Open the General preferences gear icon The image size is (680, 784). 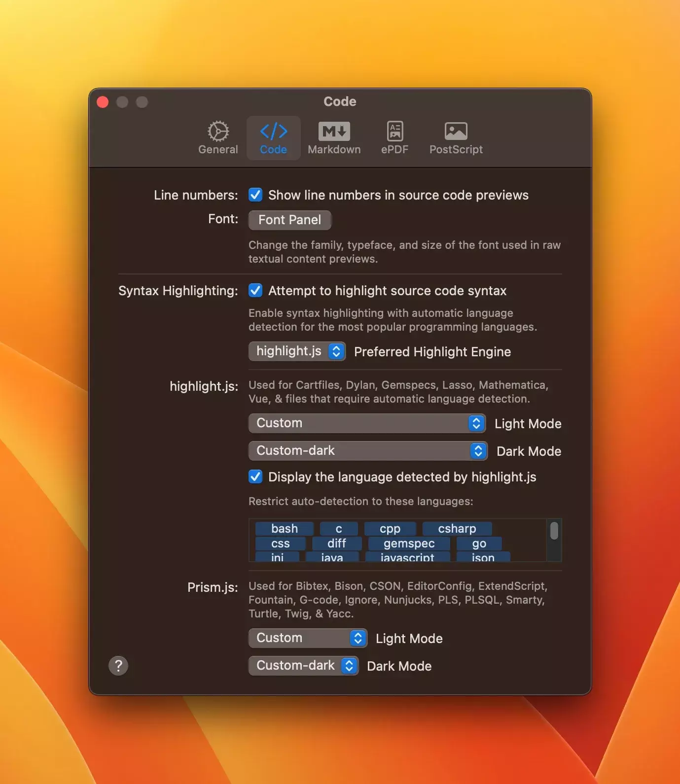(218, 138)
